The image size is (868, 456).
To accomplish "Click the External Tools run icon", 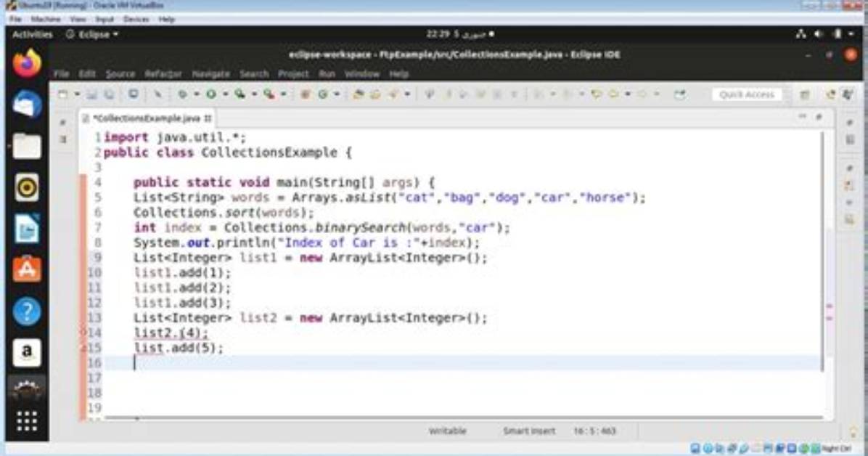I will point(269,94).
